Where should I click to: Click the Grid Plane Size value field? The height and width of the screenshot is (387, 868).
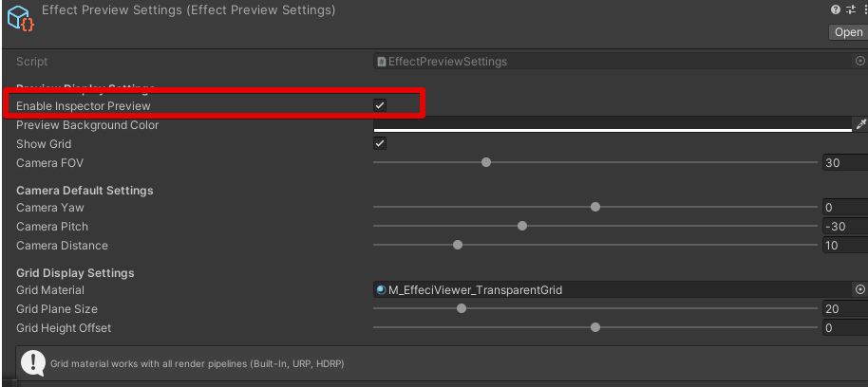coord(843,309)
